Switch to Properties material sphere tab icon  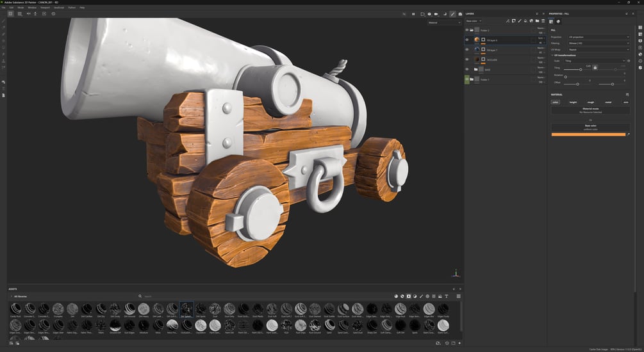pos(558,21)
